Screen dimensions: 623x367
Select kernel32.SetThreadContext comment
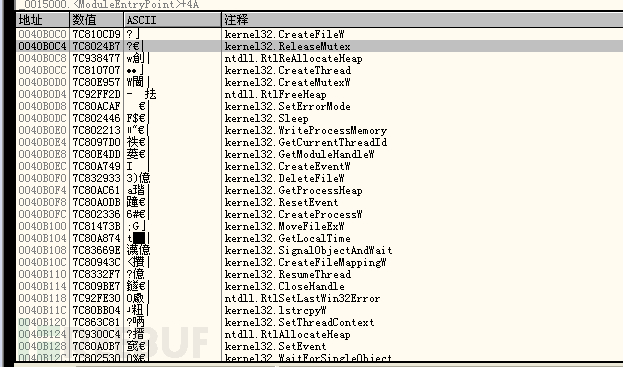coord(300,322)
